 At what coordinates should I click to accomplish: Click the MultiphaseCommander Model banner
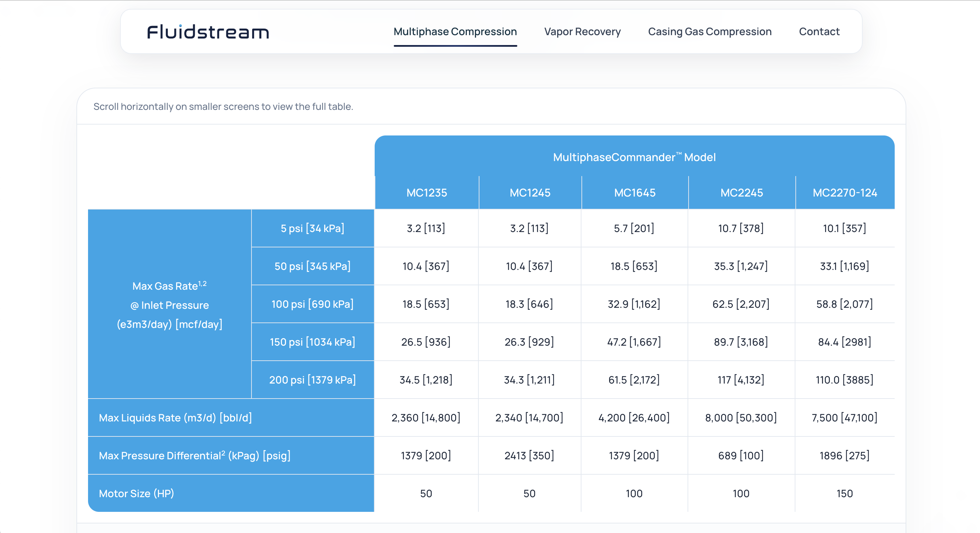[634, 157]
